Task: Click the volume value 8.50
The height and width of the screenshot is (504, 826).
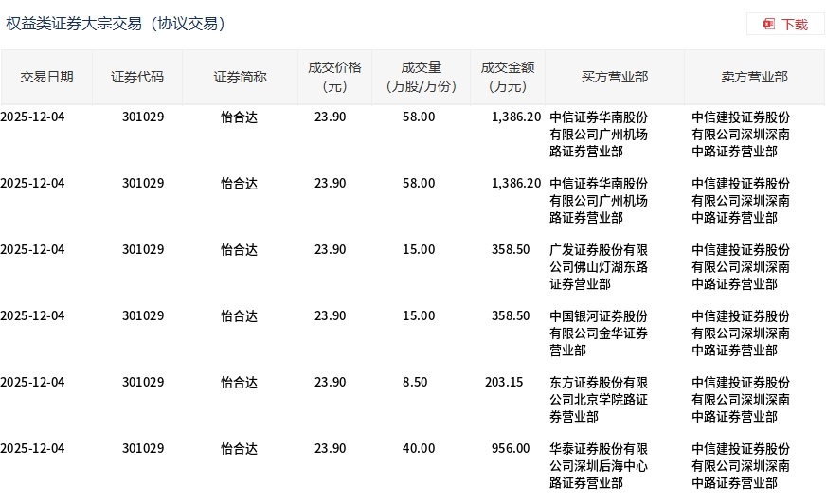Action: (415, 382)
